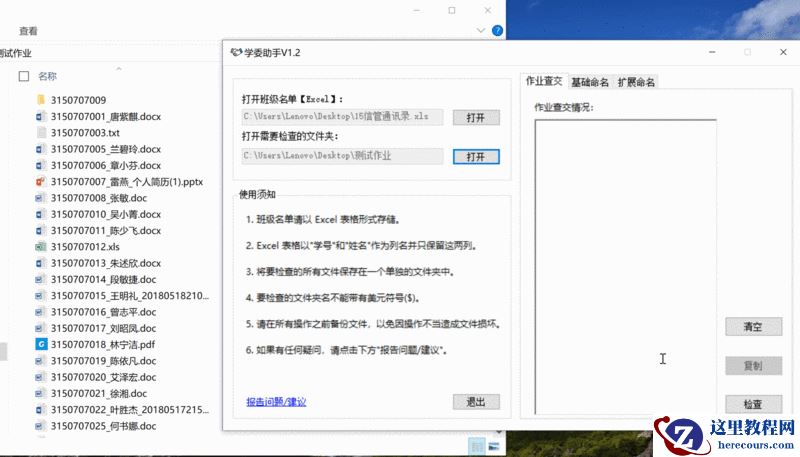Screen dimensions: 800x457
Task: Click the 清空 button
Action: (754, 326)
